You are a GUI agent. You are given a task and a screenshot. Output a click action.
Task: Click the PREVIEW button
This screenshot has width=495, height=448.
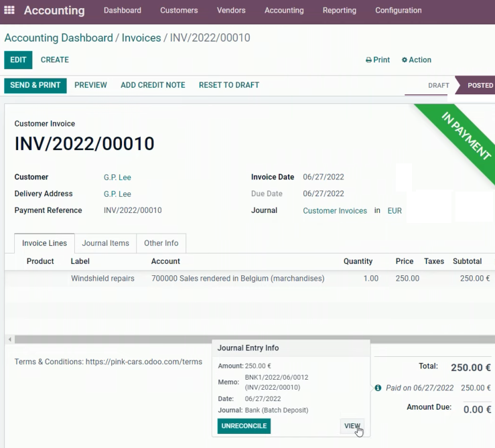pyautogui.click(x=90, y=85)
